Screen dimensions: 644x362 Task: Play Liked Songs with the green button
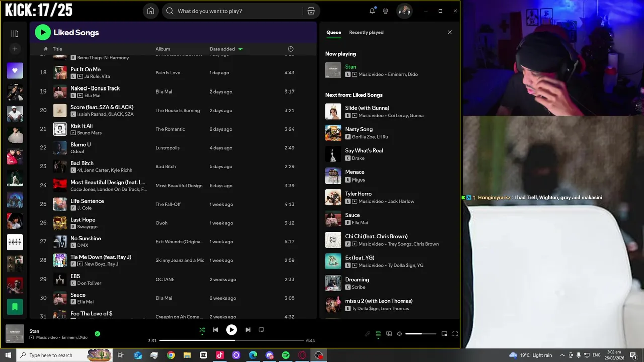[43, 33]
